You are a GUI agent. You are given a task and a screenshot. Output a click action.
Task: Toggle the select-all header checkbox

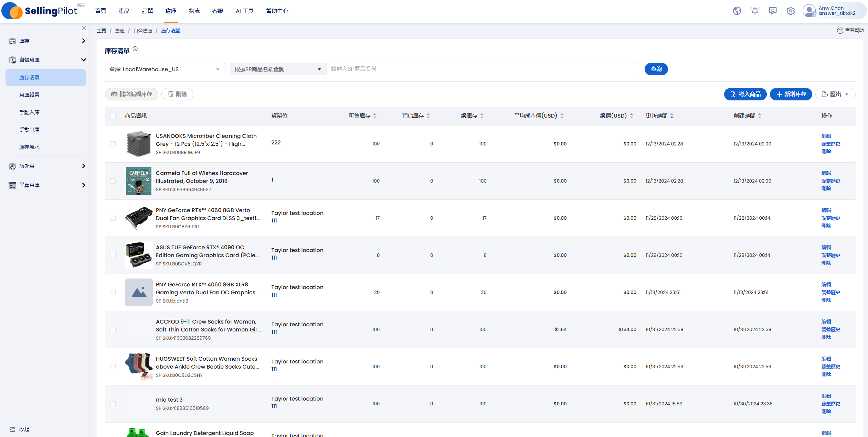(113, 116)
